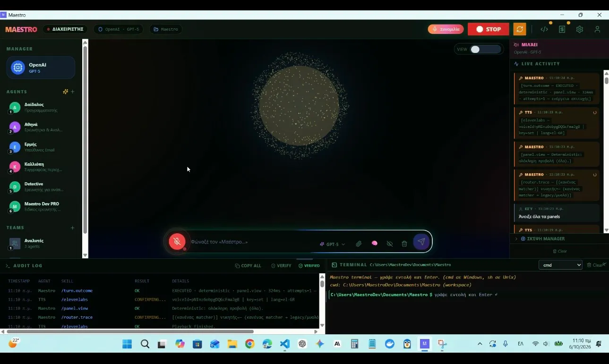Clear the terminal output
609x364 pixels.
point(595,265)
